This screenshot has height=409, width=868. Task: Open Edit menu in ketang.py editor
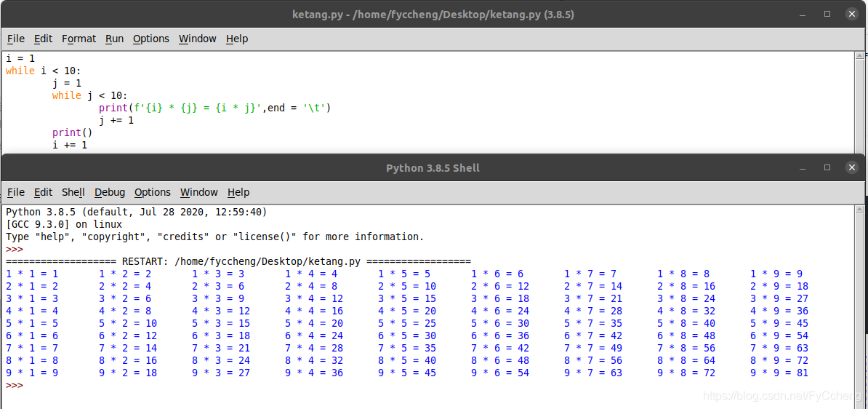coord(43,39)
